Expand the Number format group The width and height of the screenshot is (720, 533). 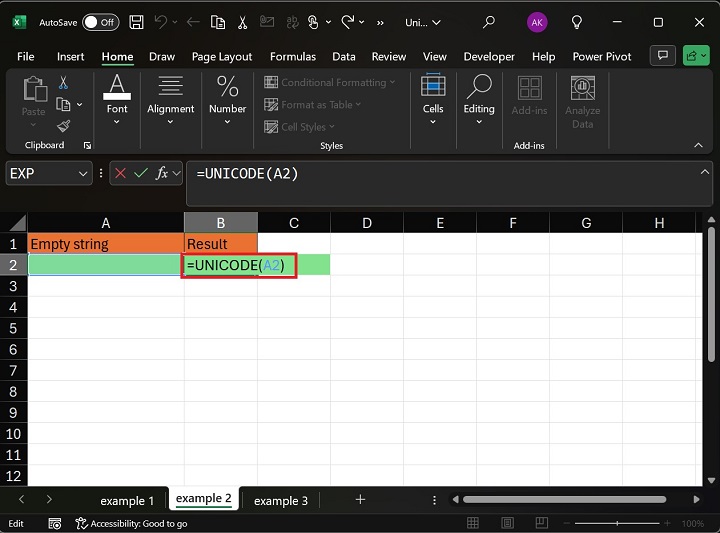(227, 101)
